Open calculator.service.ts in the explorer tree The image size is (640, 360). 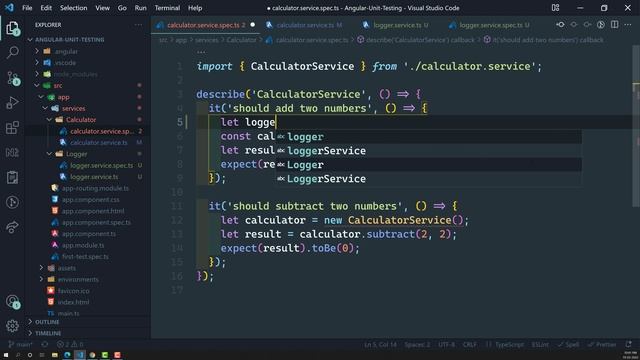[98, 142]
